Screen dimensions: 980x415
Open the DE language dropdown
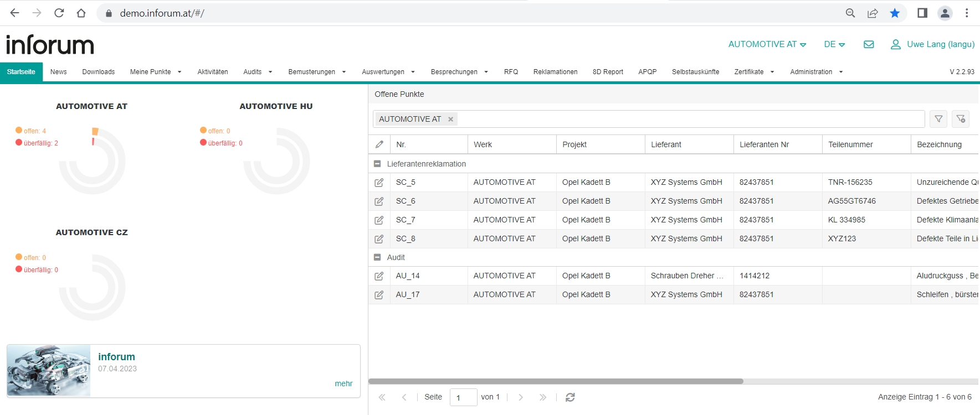834,44
